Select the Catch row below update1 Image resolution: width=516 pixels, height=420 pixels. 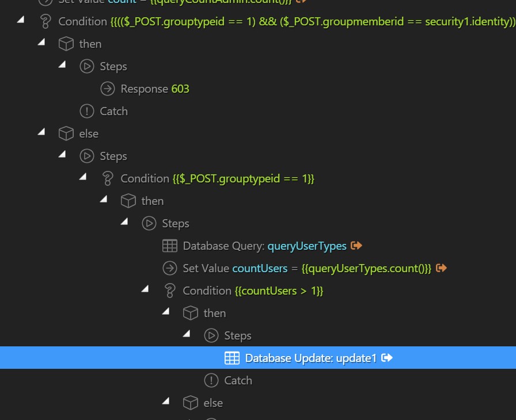[x=238, y=380]
